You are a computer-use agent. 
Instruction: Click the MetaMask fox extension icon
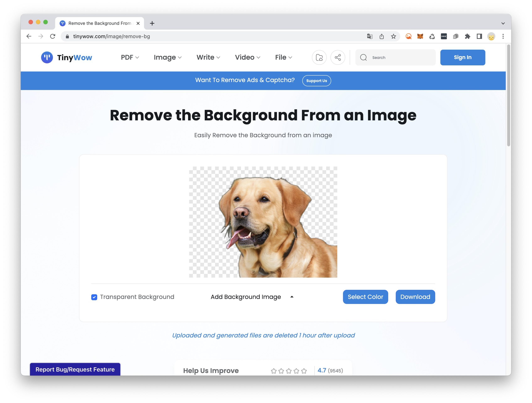pos(420,36)
